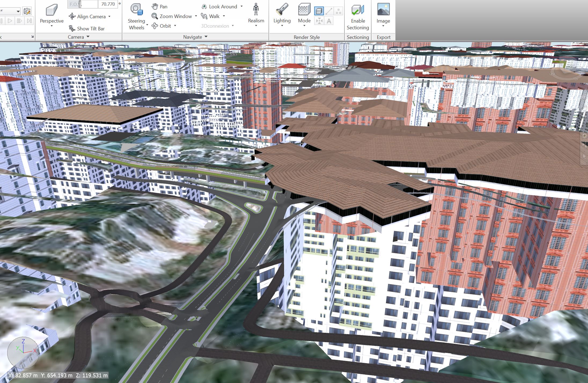Image resolution: width=588 pixels, height=383 pixels.
Task: Toggle surfaces rendering in Render Style
Action: 319,11
